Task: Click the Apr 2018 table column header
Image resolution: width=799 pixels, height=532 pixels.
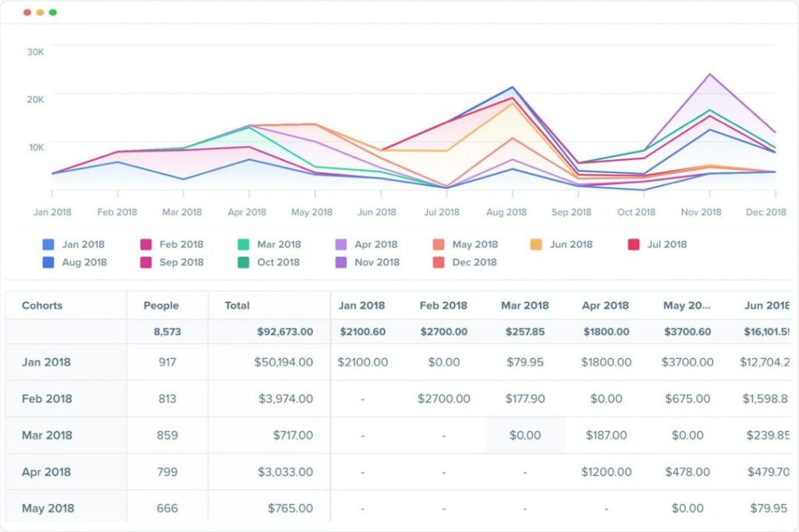Action: click(605, 306)
